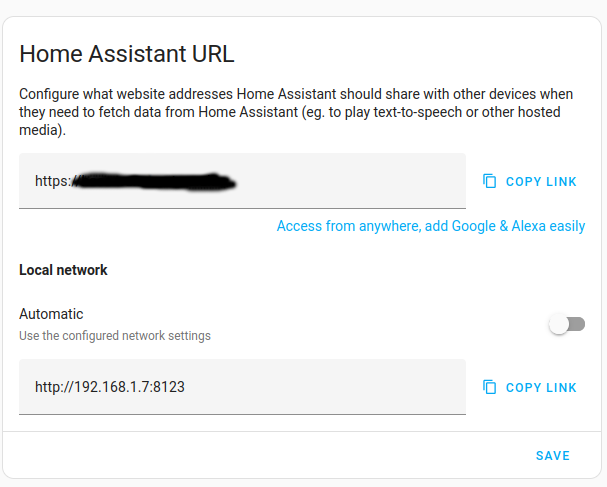Image resolution: width=607 pixels, height=487 pixels.
Task: Click the blacked-out portion of the URL
Action: (x=154, y=182)
